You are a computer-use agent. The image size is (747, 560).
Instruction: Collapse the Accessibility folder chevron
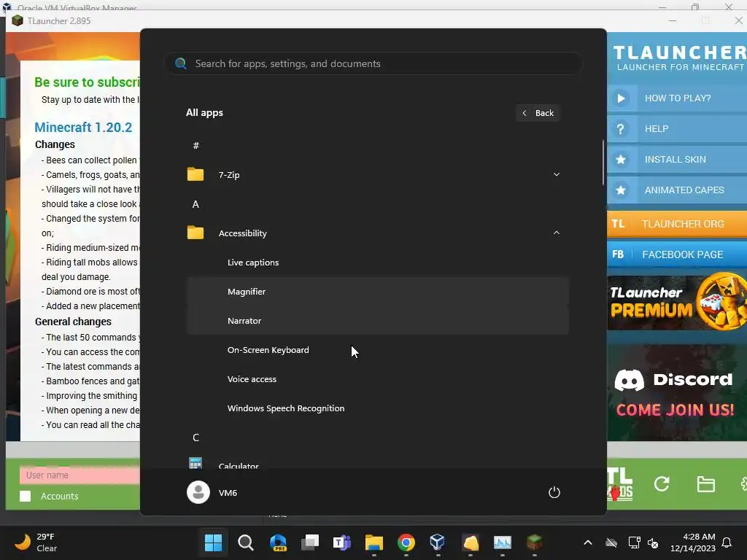click(x=556, y=233)
